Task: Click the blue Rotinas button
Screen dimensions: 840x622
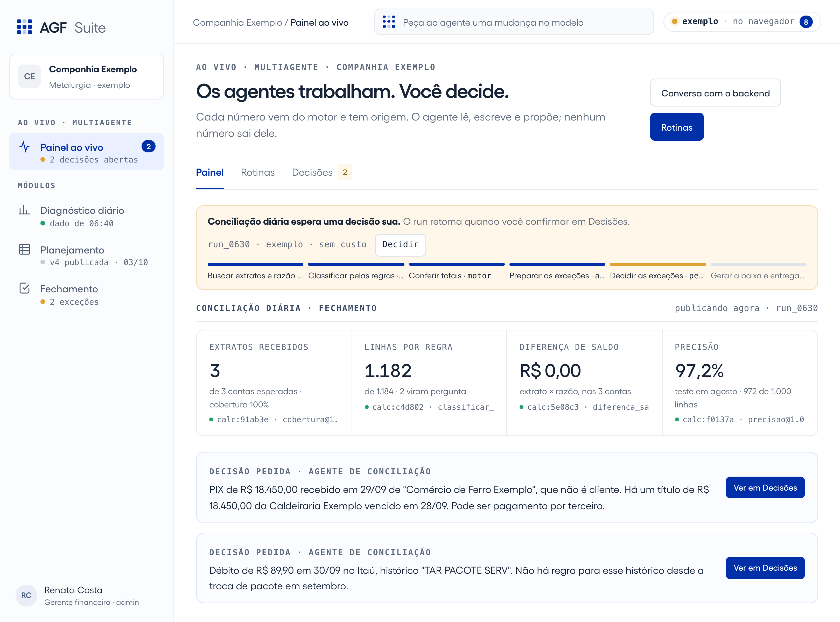Action: 677,127
